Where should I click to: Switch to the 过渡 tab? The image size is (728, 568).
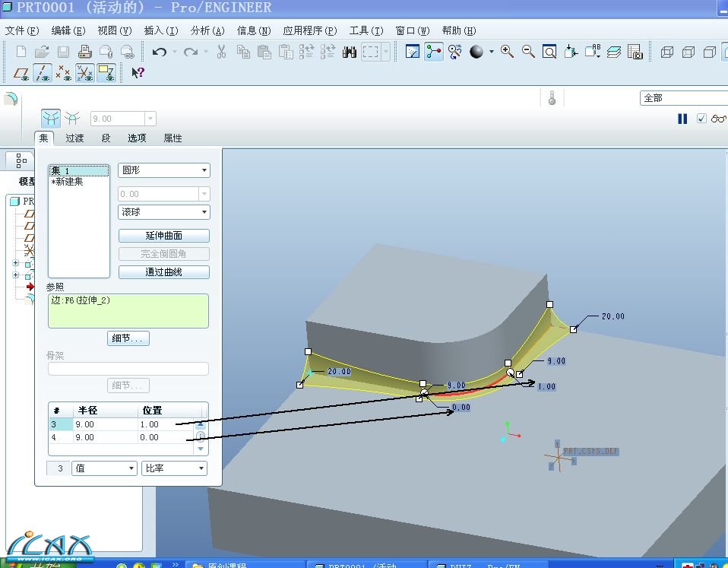coord(74,138)
